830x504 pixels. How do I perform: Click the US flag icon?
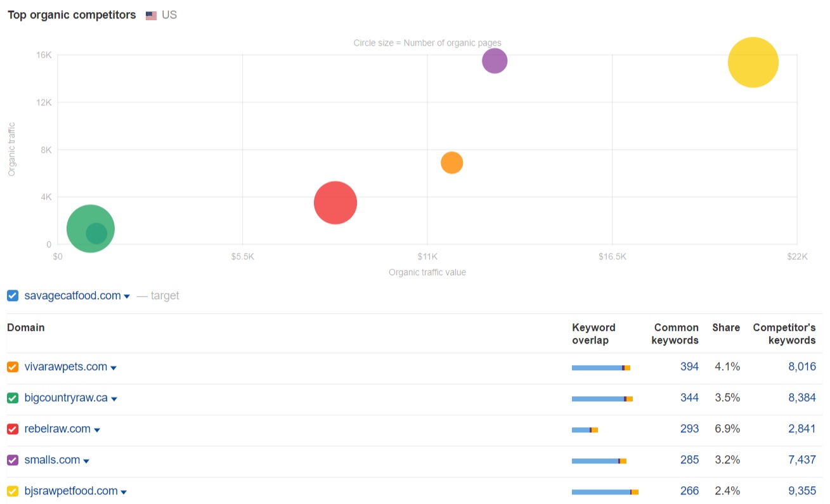coord(151,15)
